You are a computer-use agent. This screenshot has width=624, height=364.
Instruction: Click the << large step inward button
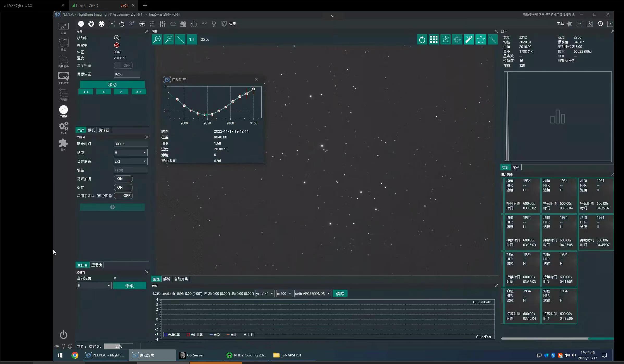click(x=86, y=92)
